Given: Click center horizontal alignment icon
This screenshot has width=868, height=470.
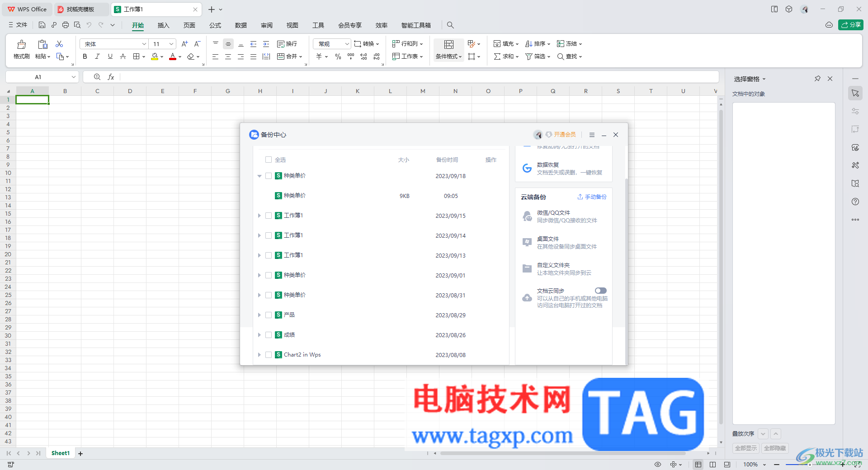Looking at the screenshot, I should tap(228, 56).
